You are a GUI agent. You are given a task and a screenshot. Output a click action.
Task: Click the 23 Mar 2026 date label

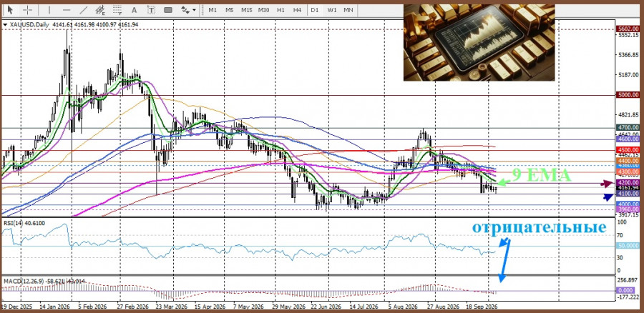click(x=170, y=307)
